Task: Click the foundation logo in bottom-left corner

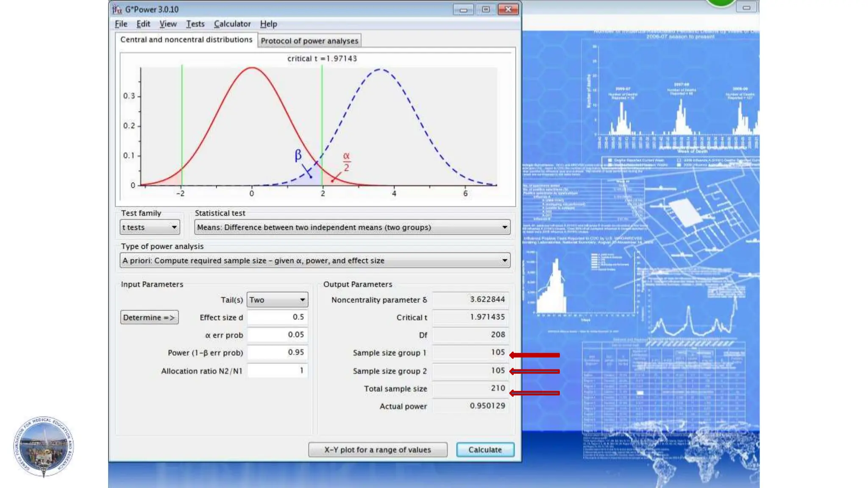Action: pyautogui.click(x=44, y=446)
